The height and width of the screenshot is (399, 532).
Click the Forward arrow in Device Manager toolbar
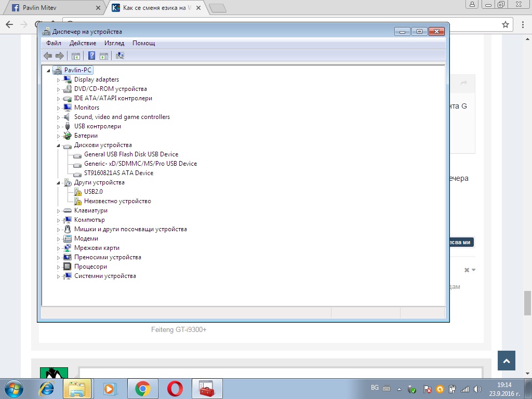point(60,56)
